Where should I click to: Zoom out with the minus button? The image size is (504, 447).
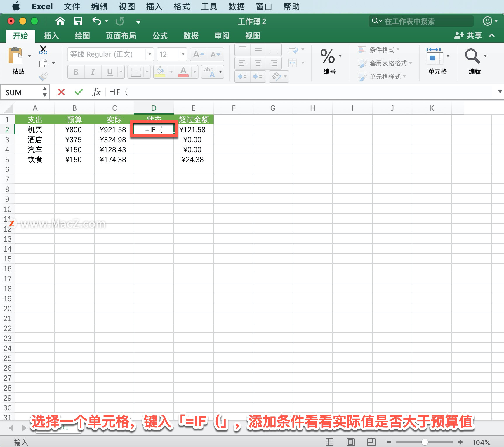[389, 442]
